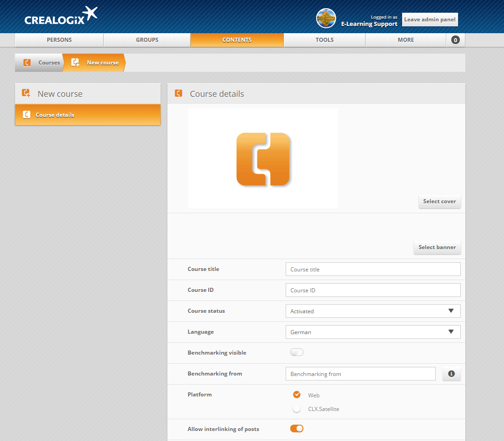The image size is (504, 441).
Task: Open the MORE navigation menu
Action: pos(405,40)
